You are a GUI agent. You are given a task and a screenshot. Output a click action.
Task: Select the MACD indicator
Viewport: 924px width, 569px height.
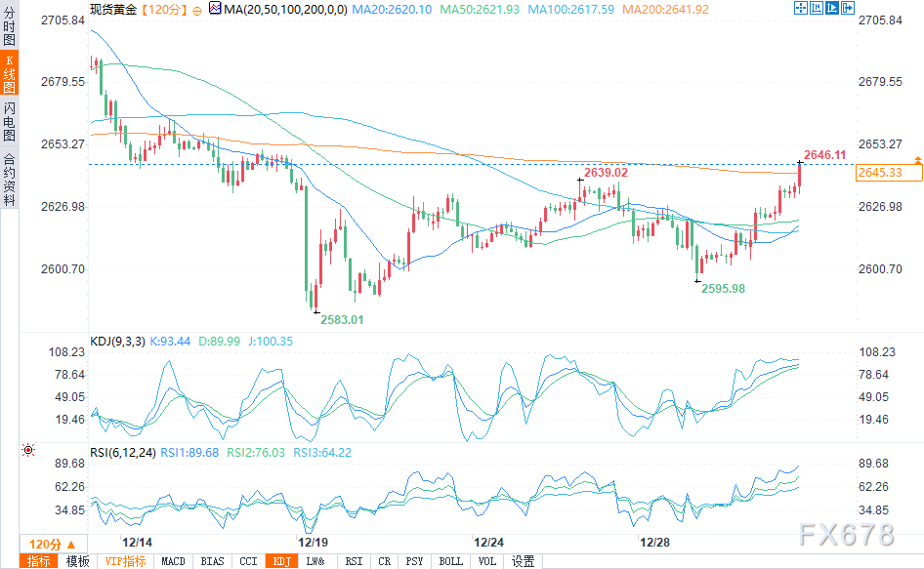tap(173, 561)
